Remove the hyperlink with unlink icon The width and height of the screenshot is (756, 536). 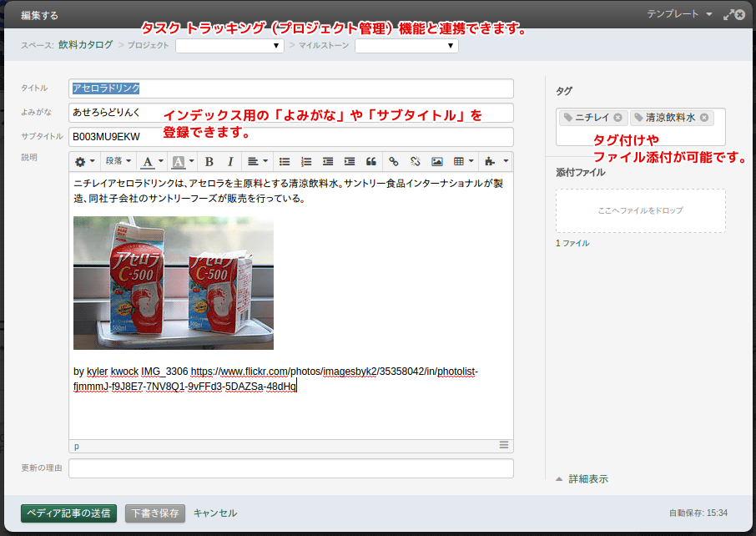pos(415,162)
